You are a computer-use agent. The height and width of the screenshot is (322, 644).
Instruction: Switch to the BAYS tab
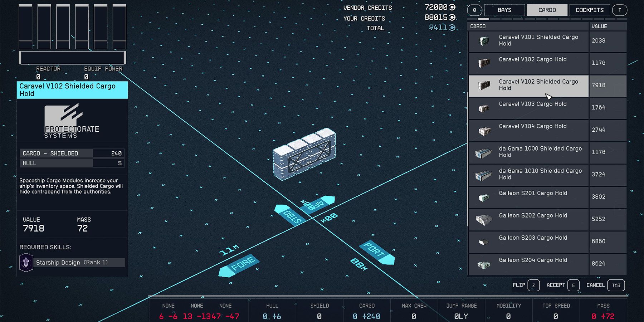(x=505, y=10)
